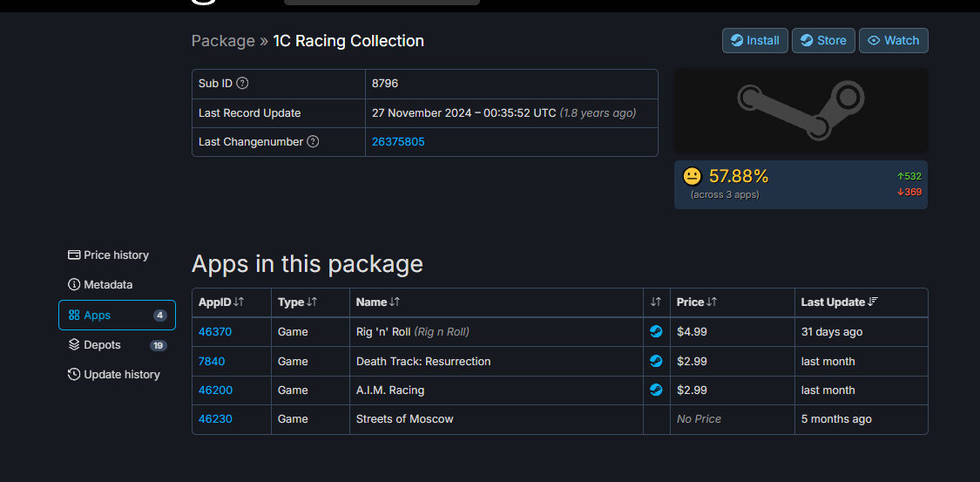Click the '5 months ago' cell
The height and width of the screenshot is (482, 980).
861,419
